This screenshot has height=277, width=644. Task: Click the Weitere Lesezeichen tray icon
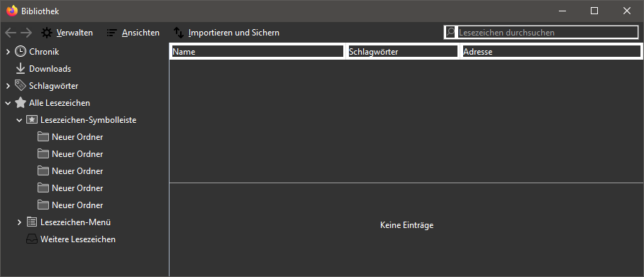(32, 239)
